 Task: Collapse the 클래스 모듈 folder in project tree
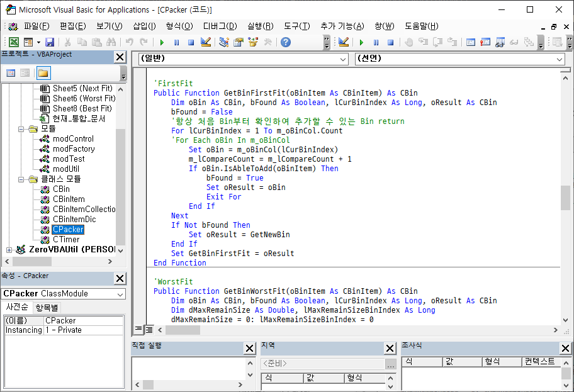point(21,179)
